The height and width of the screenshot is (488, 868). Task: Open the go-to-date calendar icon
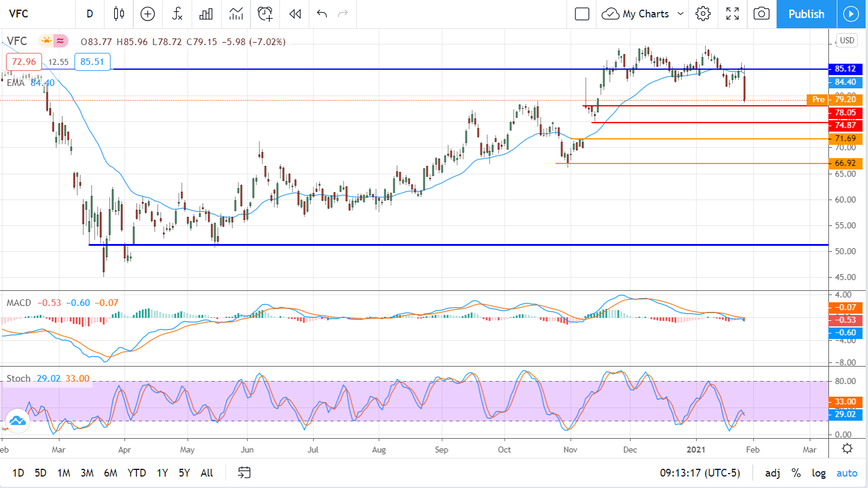click(244, 472)
